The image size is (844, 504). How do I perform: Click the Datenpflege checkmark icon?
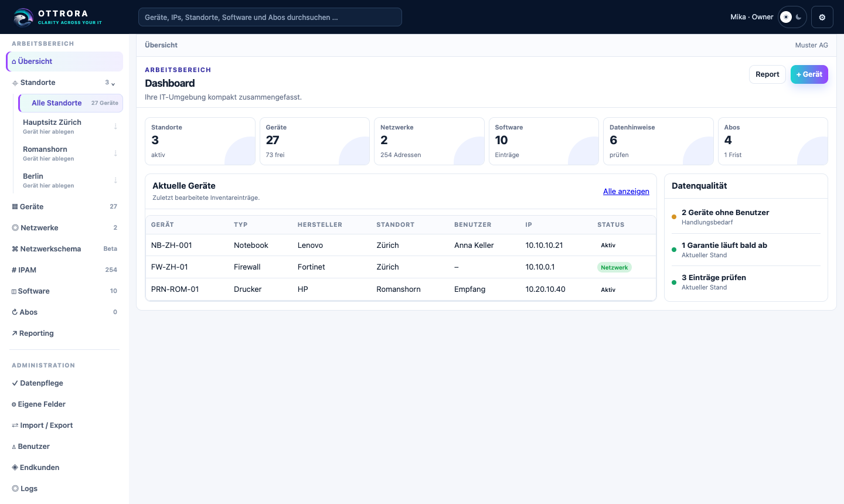pos(15,383)
